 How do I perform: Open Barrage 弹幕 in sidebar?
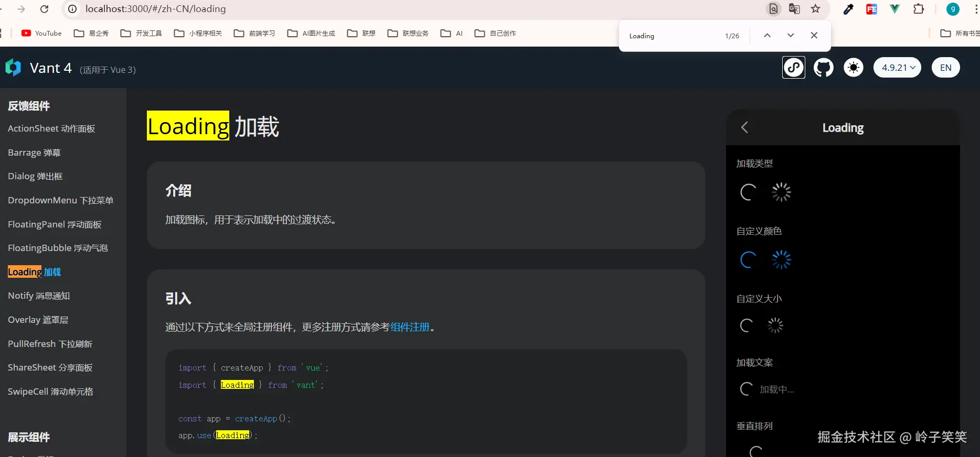point(34,153)
